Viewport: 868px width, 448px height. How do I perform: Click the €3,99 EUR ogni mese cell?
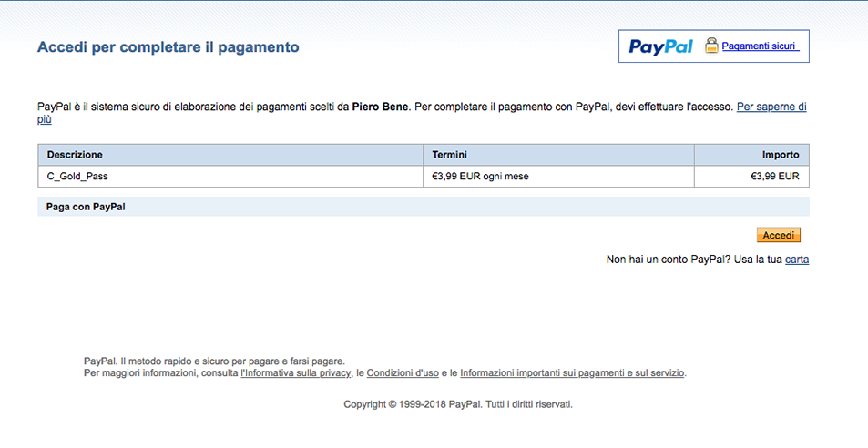[480, 177]
